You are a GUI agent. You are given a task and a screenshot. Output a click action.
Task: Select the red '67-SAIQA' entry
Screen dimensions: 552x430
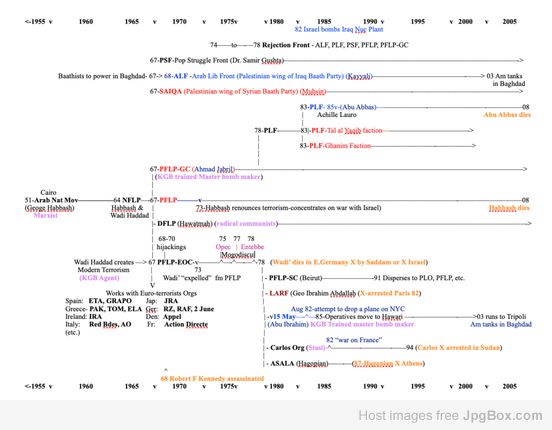click(x=166, y=92)
